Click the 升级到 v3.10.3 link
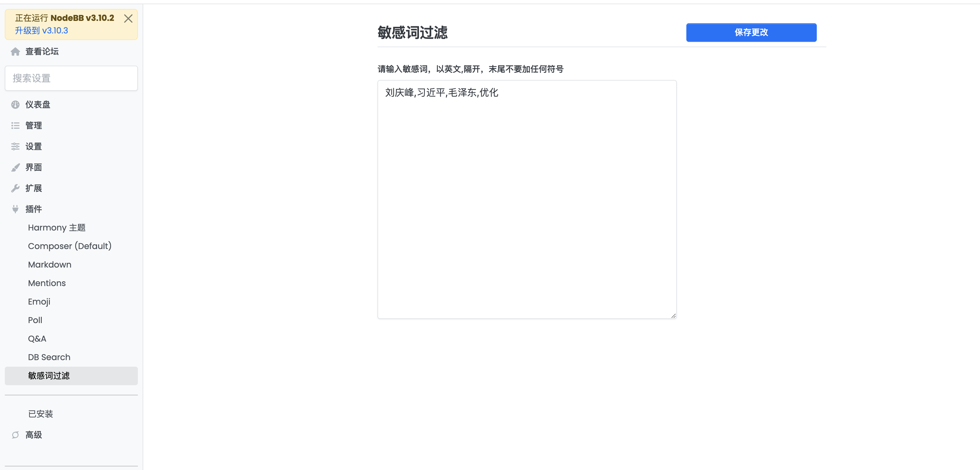The width and height of the screenshot is (980, 470). click(x=41, y=31)
